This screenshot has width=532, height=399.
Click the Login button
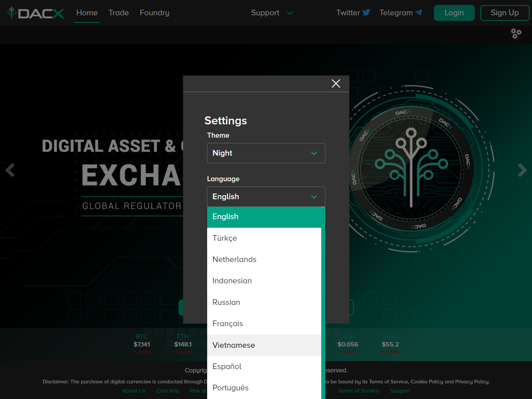[x=454, y=13]
